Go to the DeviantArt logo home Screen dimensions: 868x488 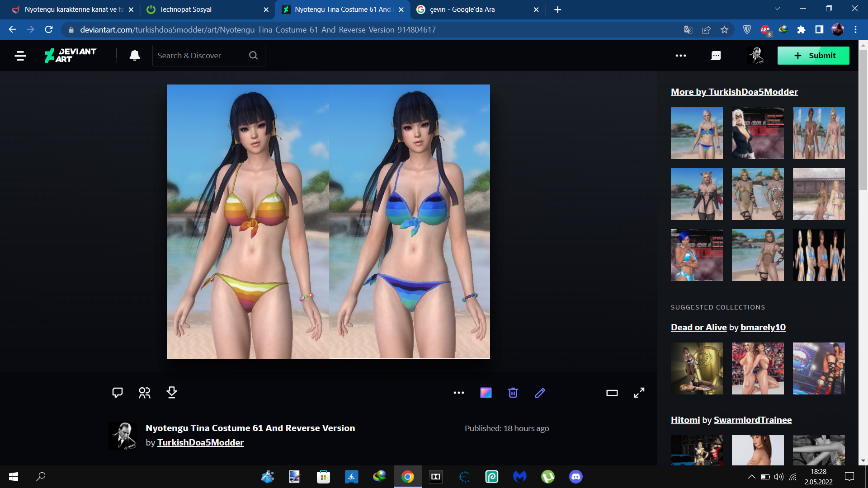(70, 56)
